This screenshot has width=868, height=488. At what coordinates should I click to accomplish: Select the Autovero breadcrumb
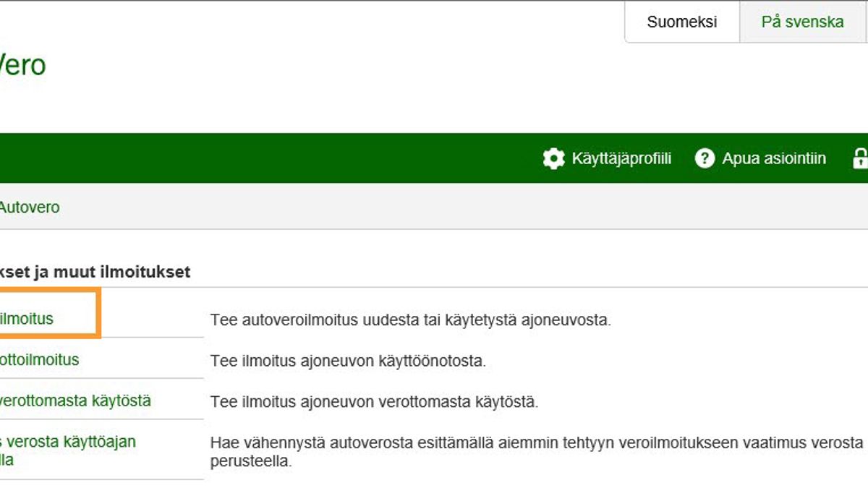29,207
